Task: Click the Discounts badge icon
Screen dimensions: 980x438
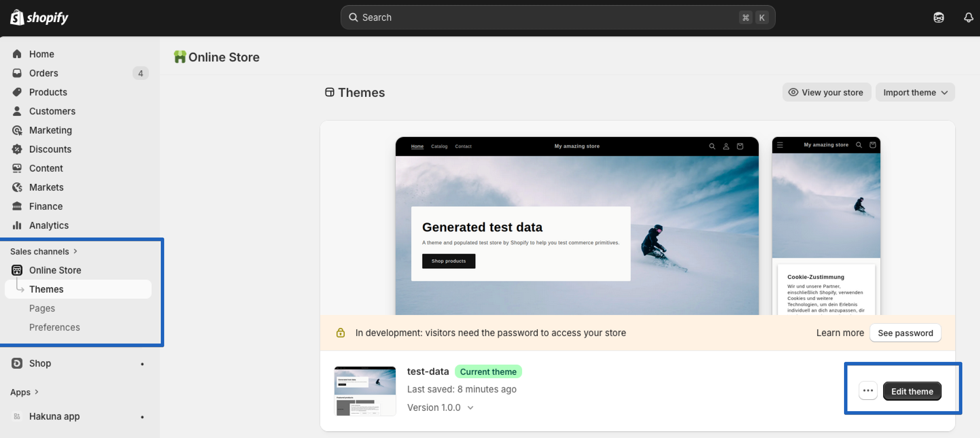Action: tap(17, 149)
